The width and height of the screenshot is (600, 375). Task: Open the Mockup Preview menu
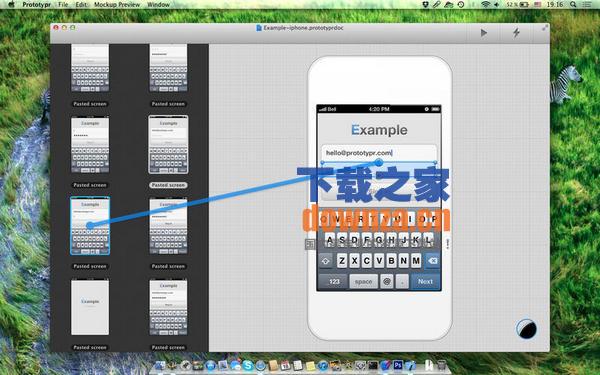pyautogui.click(x=117, y=5)
